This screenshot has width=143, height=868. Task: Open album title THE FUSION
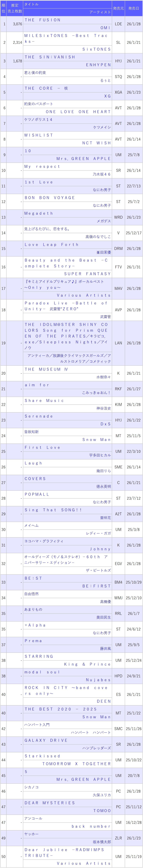(43, 20)
